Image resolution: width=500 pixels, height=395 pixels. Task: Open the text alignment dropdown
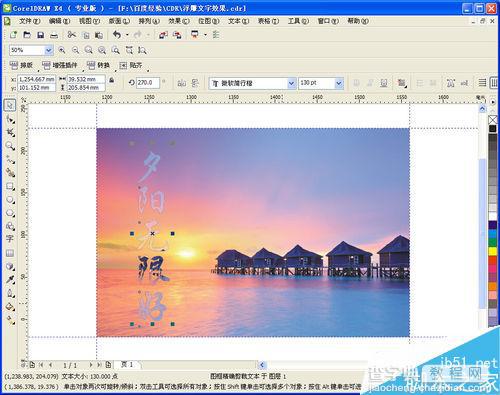click(402, 83)
